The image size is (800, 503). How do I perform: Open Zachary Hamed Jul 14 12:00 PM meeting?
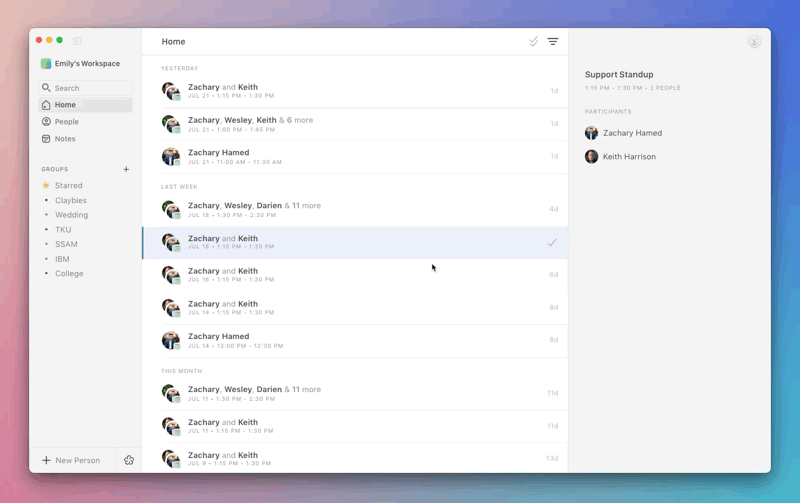(x=355, y=340)
